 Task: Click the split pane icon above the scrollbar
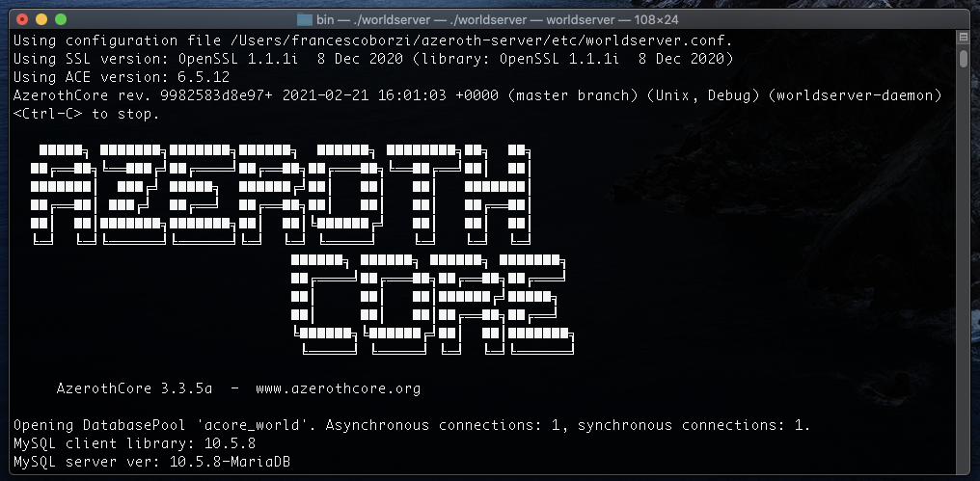(963, 39)
